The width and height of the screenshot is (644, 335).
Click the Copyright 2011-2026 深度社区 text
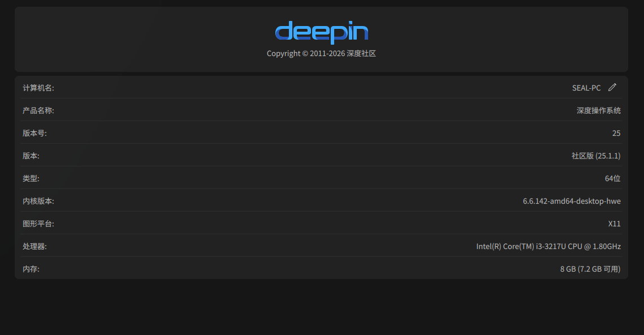(x=321, y=53)
